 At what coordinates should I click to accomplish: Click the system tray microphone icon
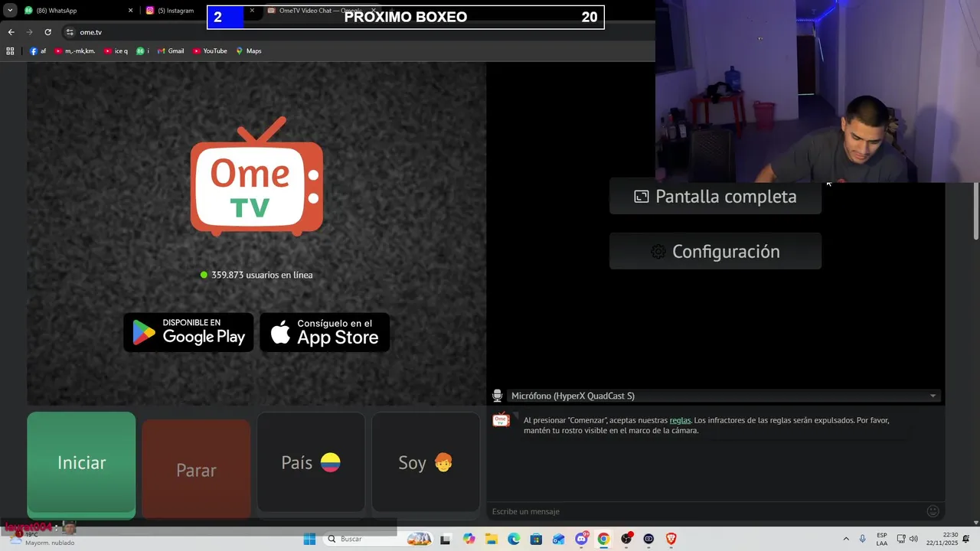tap(863, 539)
